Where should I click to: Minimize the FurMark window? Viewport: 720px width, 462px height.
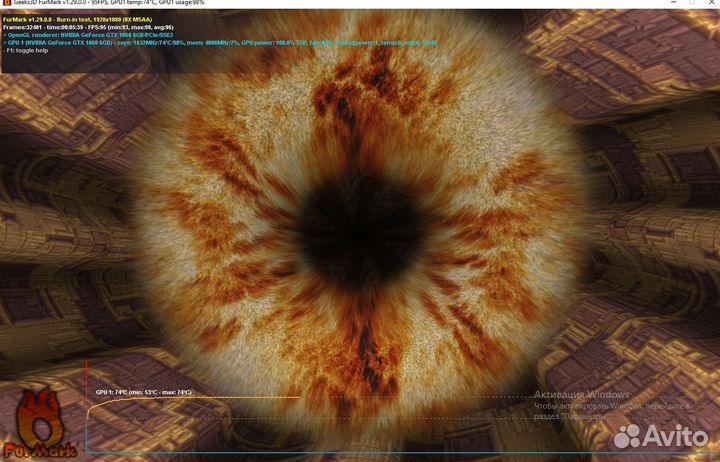click(x=674, y=2)
